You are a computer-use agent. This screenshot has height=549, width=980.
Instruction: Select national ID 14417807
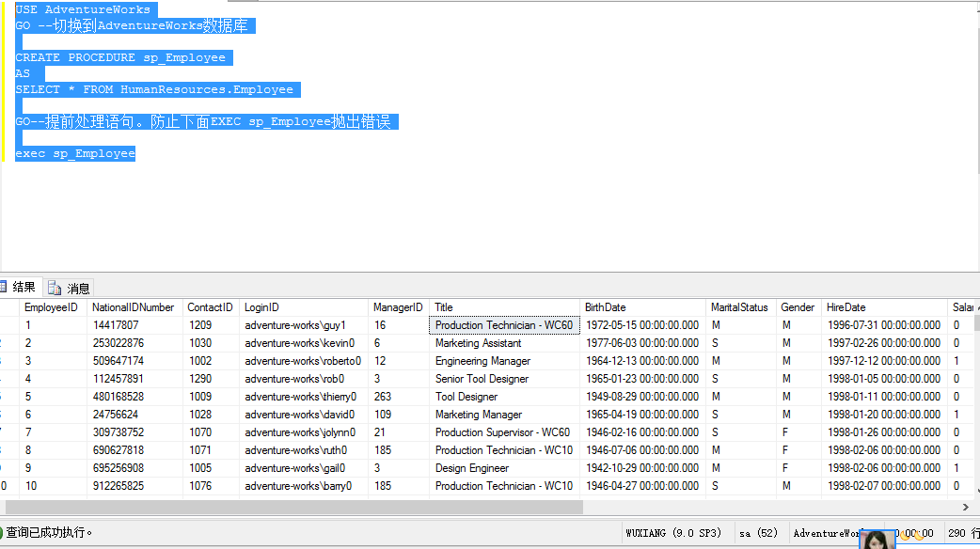[x=135, y=325]
